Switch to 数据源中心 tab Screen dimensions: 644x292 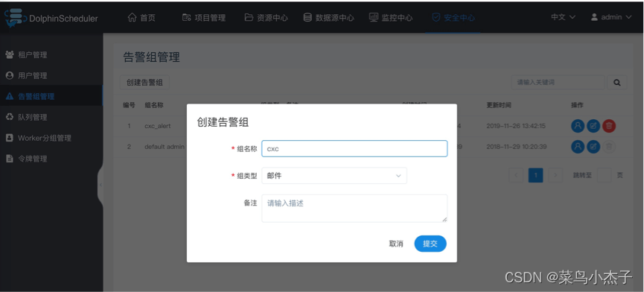[x=328, y=18]
